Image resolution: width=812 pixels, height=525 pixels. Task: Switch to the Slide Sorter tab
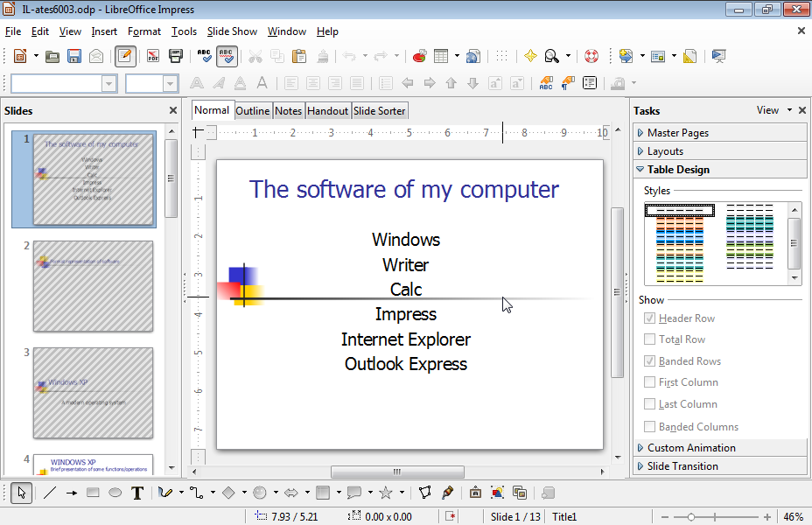click(x=379, y=111)
